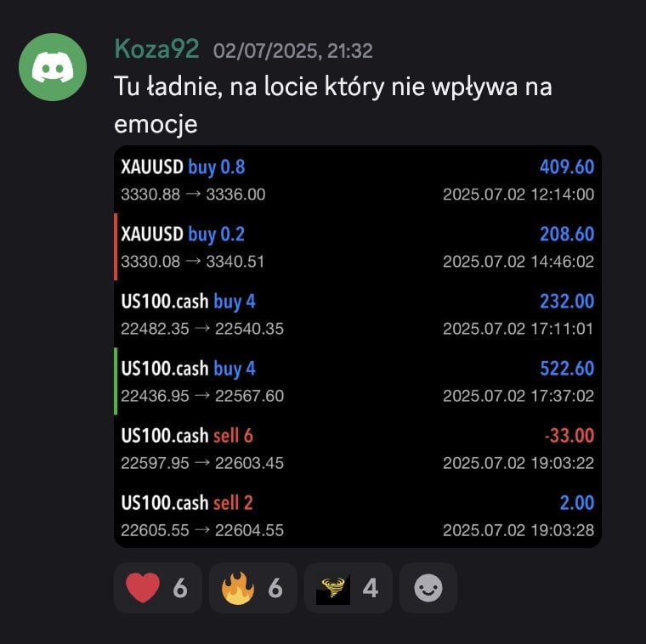This screenshot has width=646, height=644.
Task: Click the US100.cash buy 4 row with 232.00 profit
Action: click(358, 314)
